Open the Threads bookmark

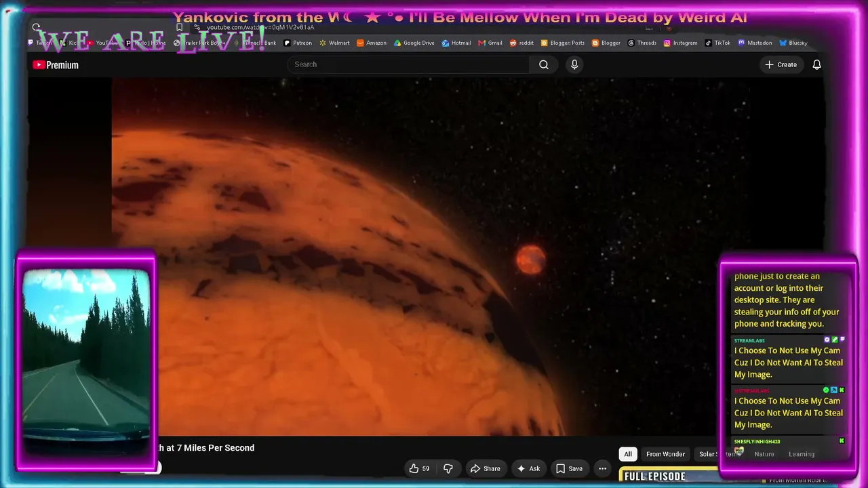642,43
